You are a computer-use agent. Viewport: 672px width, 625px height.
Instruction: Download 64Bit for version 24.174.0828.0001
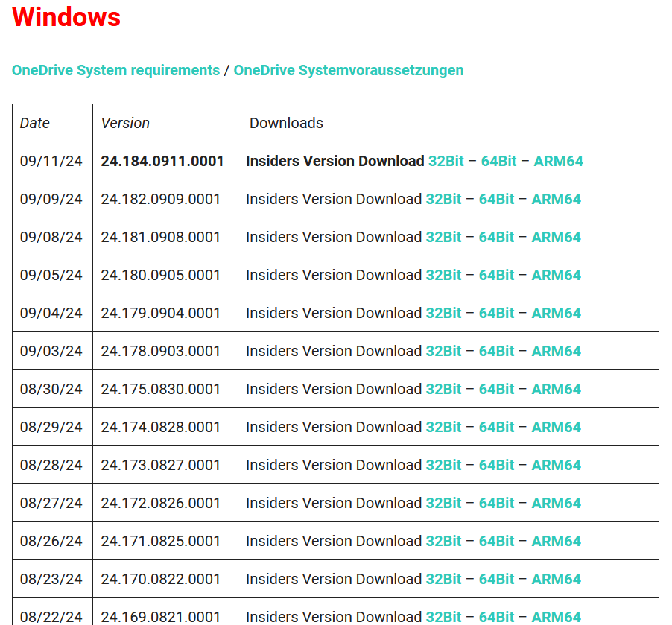point(496,428)
